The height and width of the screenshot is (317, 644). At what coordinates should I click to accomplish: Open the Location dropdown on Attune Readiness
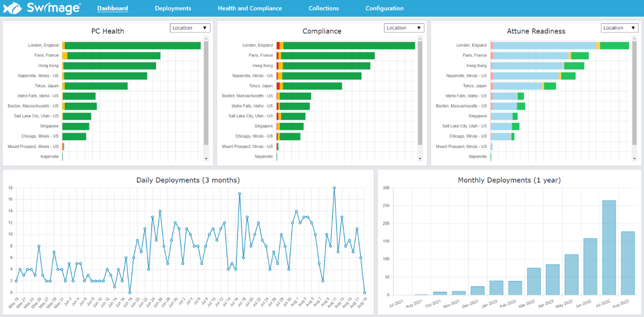pyautogui.click(x=620, y=27)
